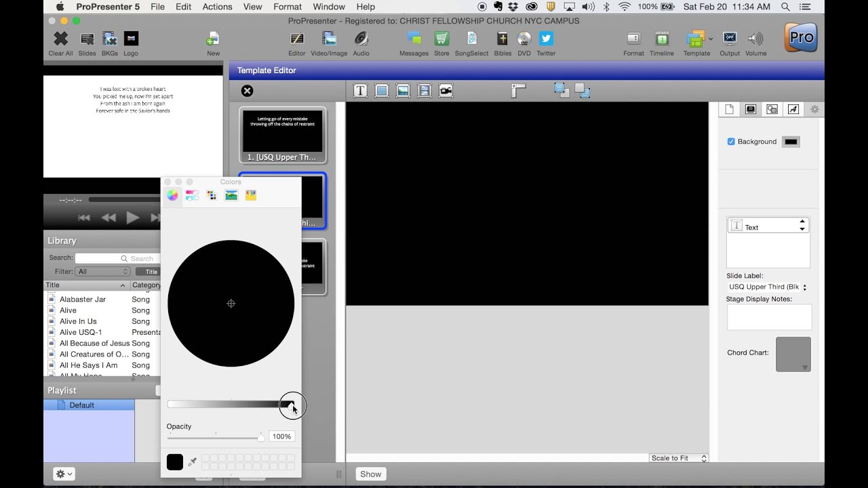Image resolution: width=868 pixels, height=488 pixels.
Task: Click the Title filter toggle in Library
Action: pos(151,272)
